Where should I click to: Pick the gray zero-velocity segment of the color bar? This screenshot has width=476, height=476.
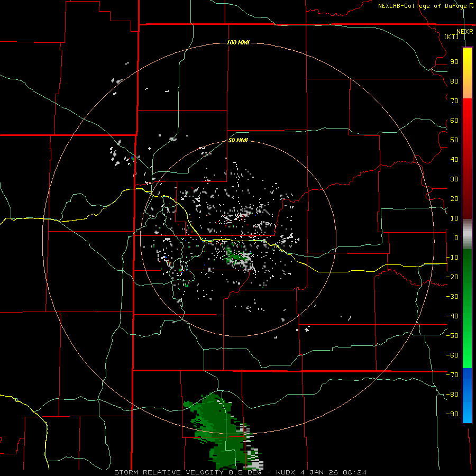tap(467, 234)
